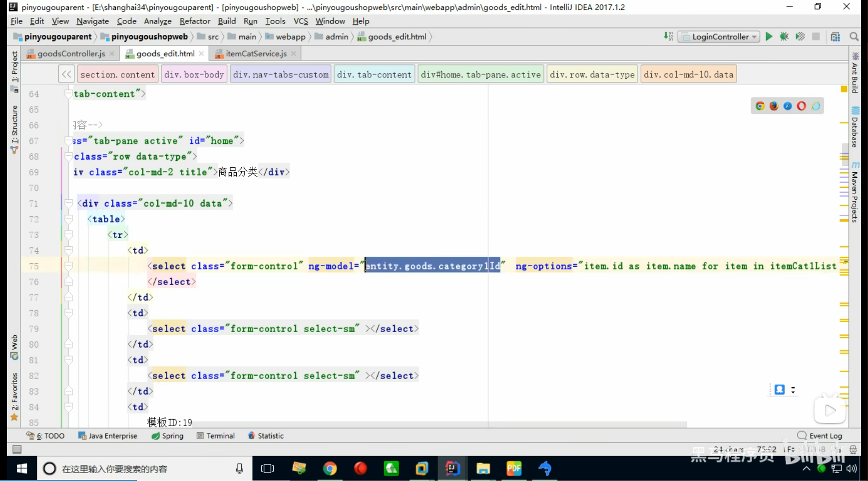The image size is (868, 481).
Task: Fold the tr element on line 73
Action: 68,235
